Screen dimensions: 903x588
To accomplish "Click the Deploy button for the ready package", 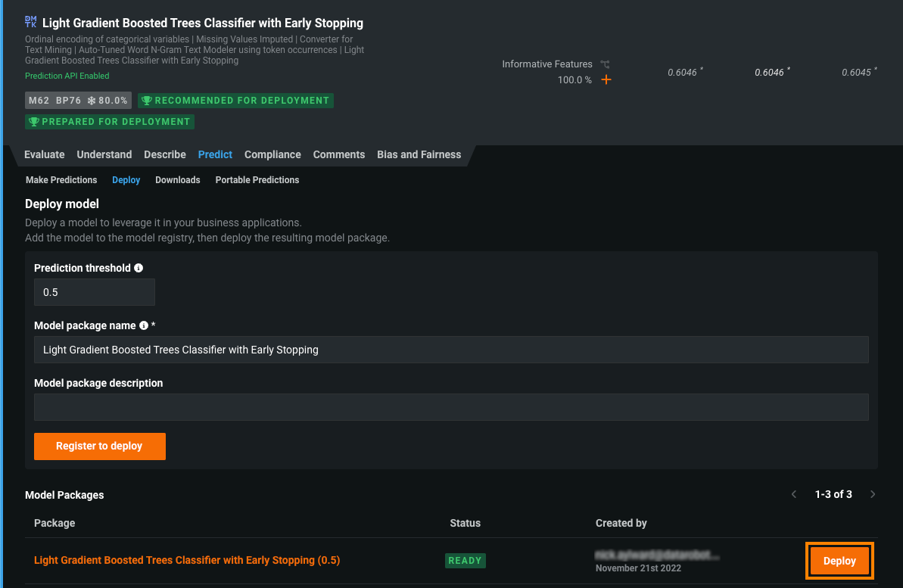I will point(839,561).
